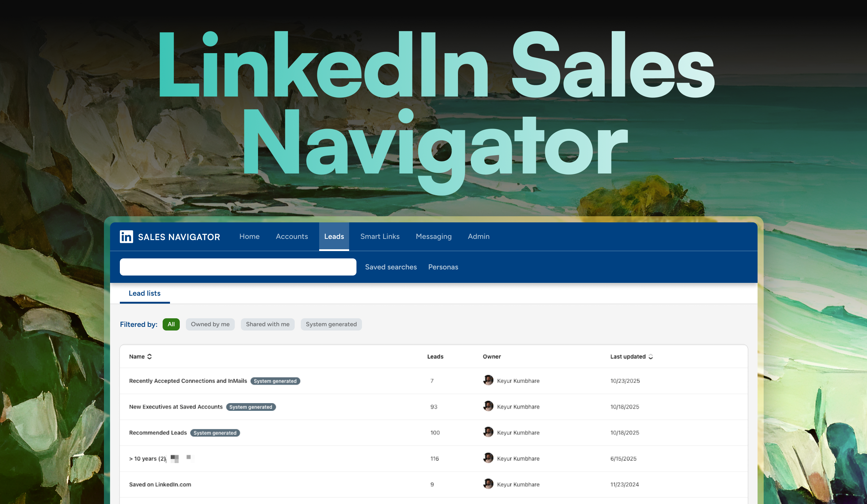Click the search input field
The height and width of the screenshot is (504, 867).
pyautogui.click(x=238, y=267)
